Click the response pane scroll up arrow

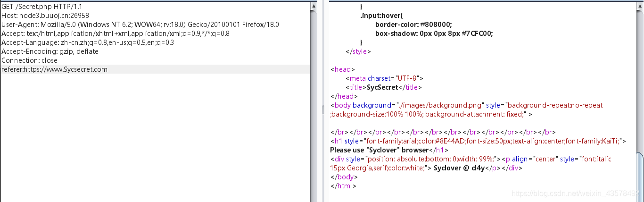639,6
